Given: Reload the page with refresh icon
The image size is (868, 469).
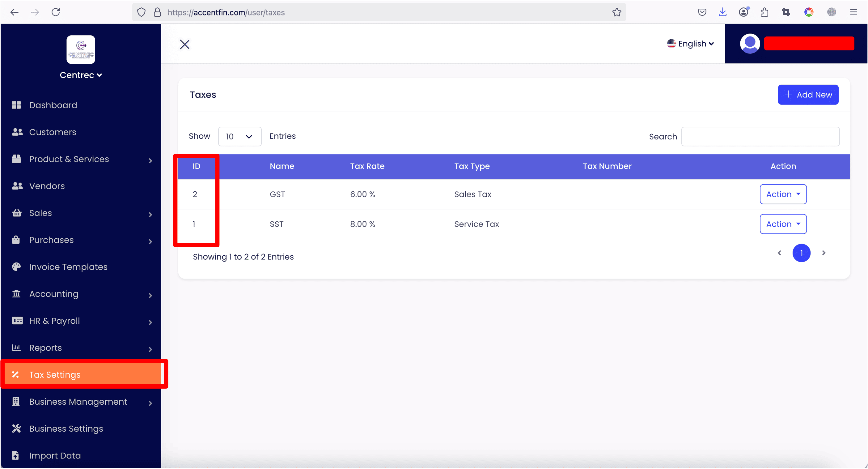Looking at the screenshot, I should [56, 12].
